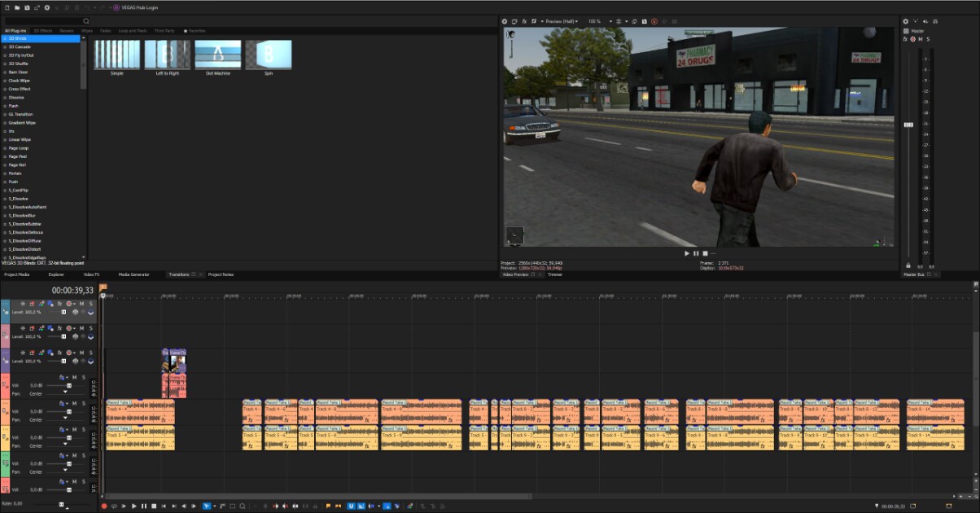Viewport: 980px width, 513px height.
Task: Insert a marker with the flag icon
Action: point(328,506)
